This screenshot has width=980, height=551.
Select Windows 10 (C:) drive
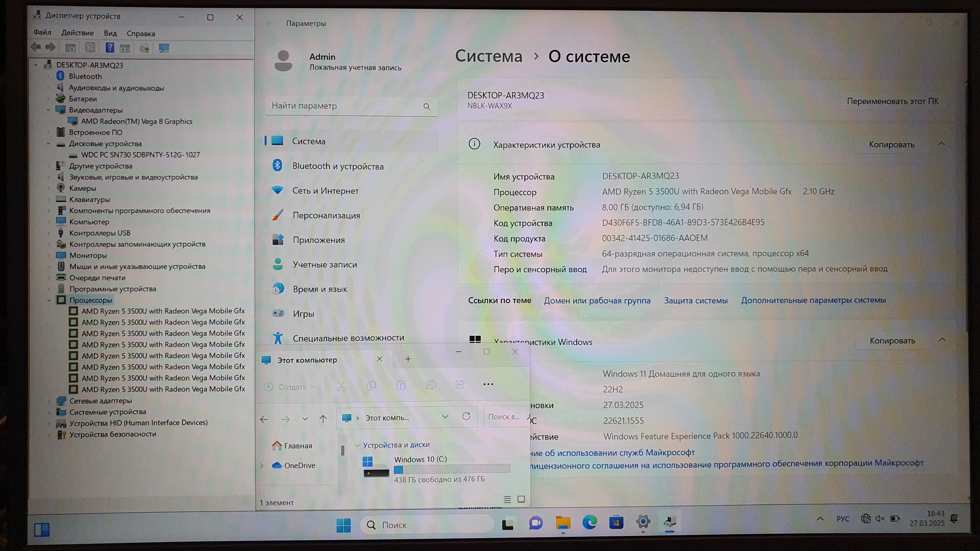420,459
